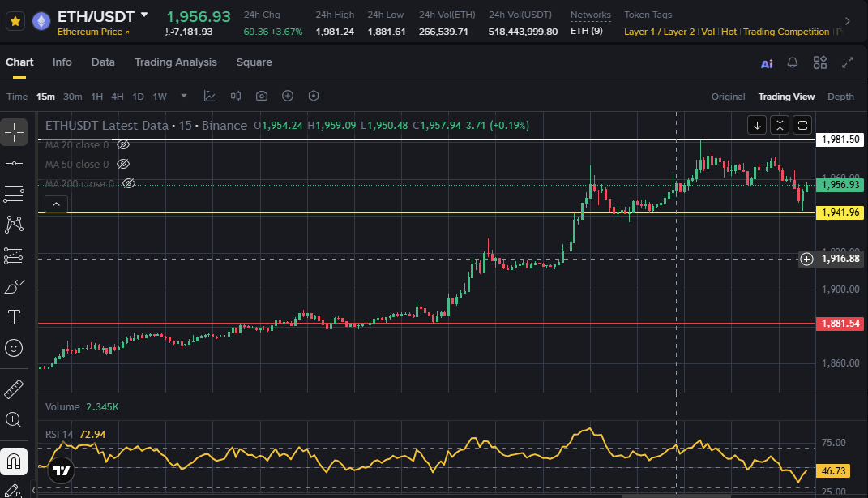Select the brush drawing tool
The width and height of the screenshot is (868, 498).
point(14,286)
